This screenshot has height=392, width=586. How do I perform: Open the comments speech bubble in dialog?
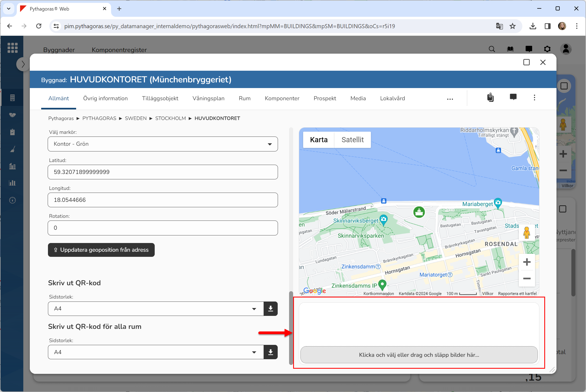coord(513,97)
